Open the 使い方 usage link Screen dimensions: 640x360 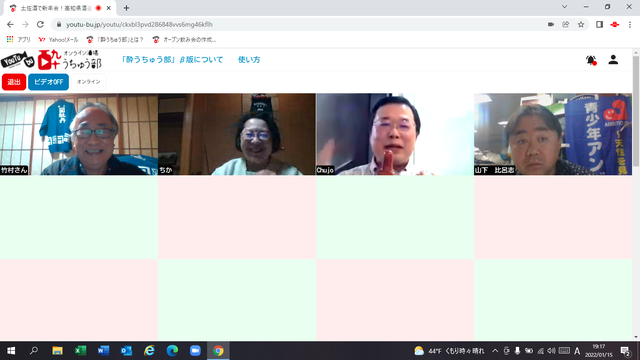(x=249, y=60)
